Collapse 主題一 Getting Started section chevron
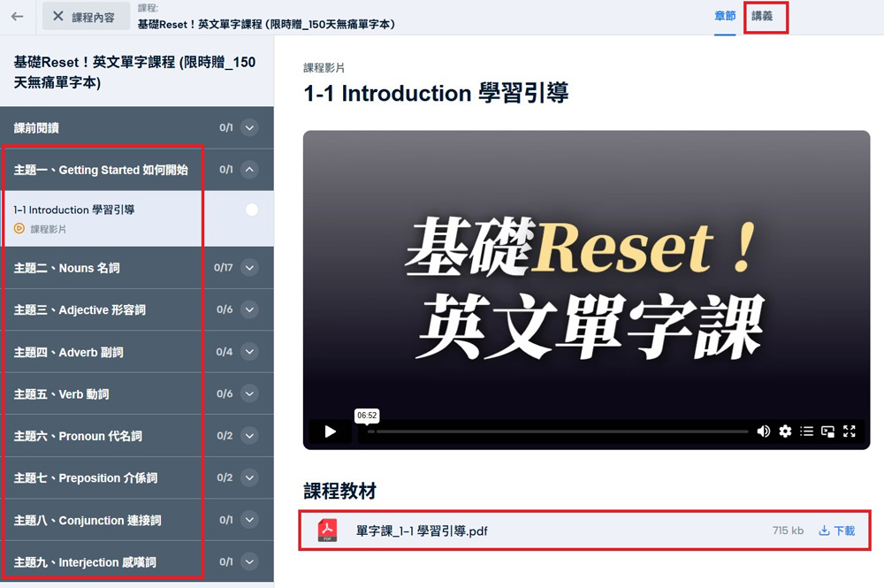The image size is (884, 588). click(250, 169)
